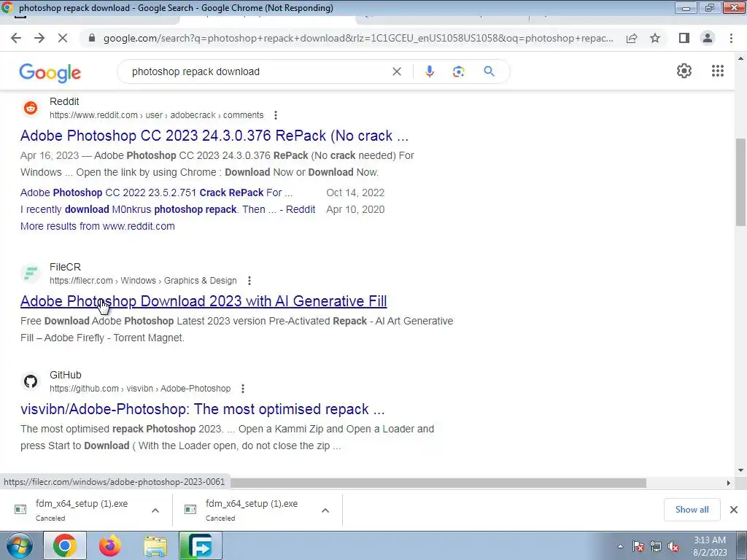Click More results from www.reddit.com
This screenshot has height=560, width=747.
coord(98,226)
